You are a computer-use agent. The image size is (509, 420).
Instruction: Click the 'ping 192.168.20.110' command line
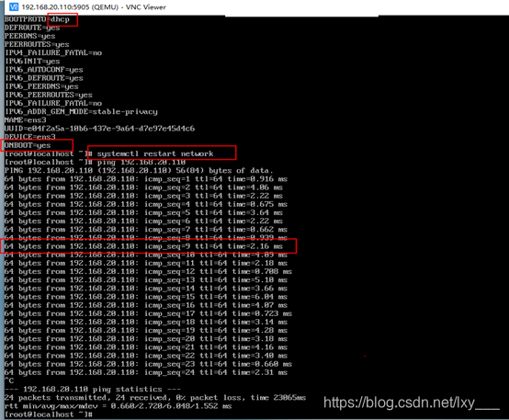(x=95, y=162)
